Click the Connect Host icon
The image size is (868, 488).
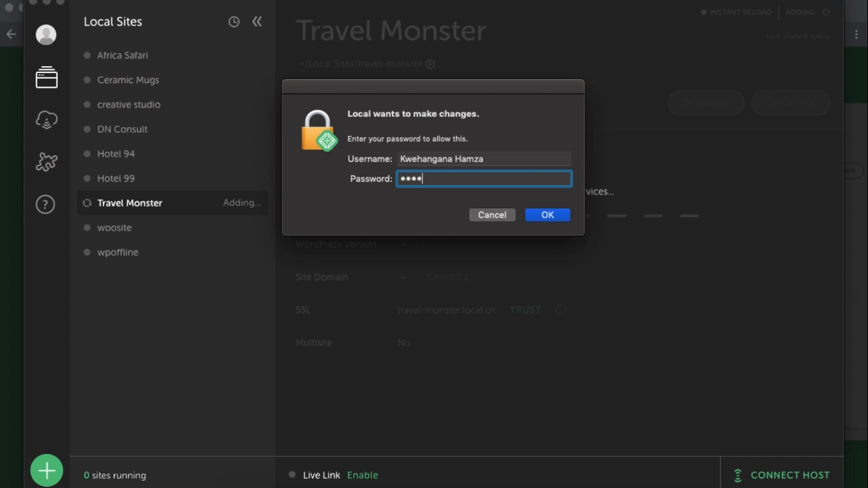[x=738, y=475]
